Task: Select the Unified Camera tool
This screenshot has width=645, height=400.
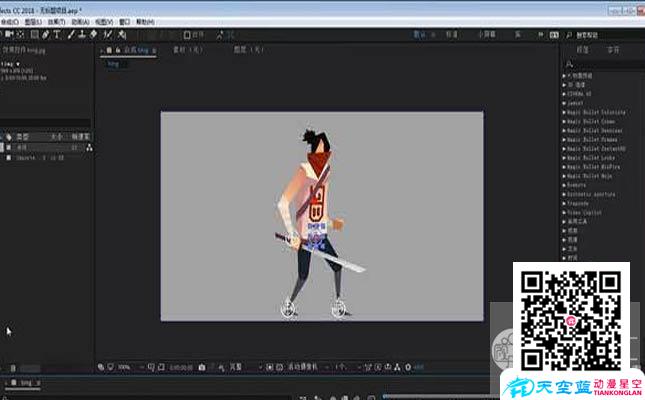Action: tap(9, 35)
